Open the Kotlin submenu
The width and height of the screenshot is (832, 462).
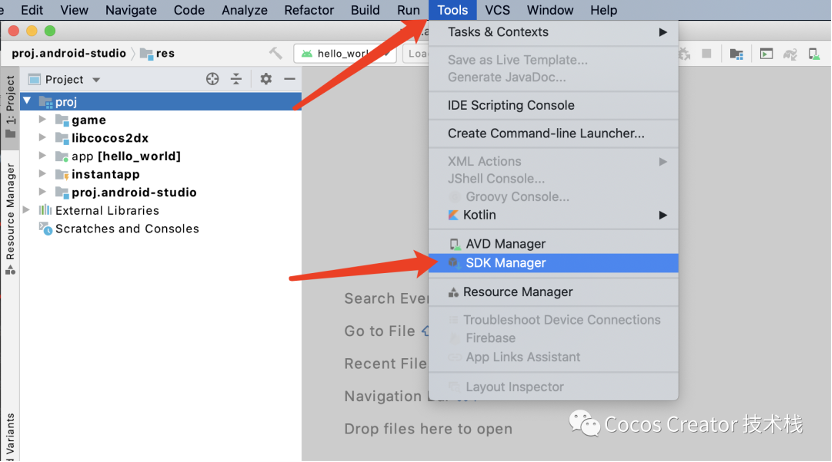click(x=480, y=215)
